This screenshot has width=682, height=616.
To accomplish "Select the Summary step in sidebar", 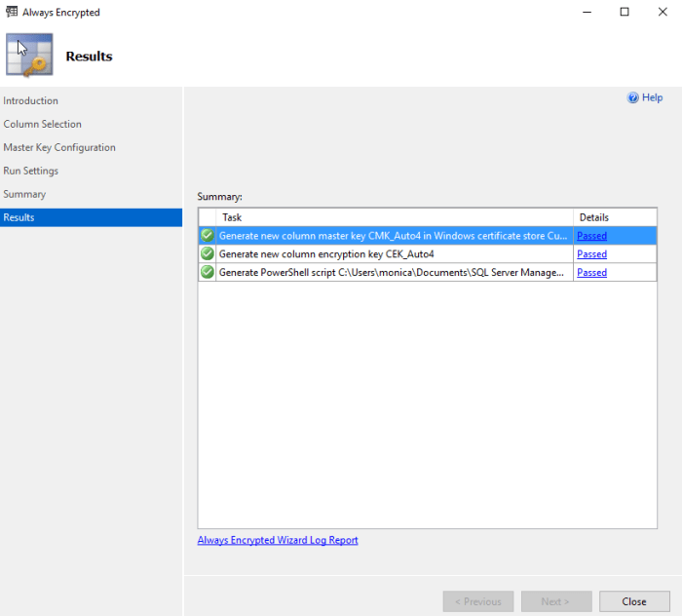I will (24, 194).
